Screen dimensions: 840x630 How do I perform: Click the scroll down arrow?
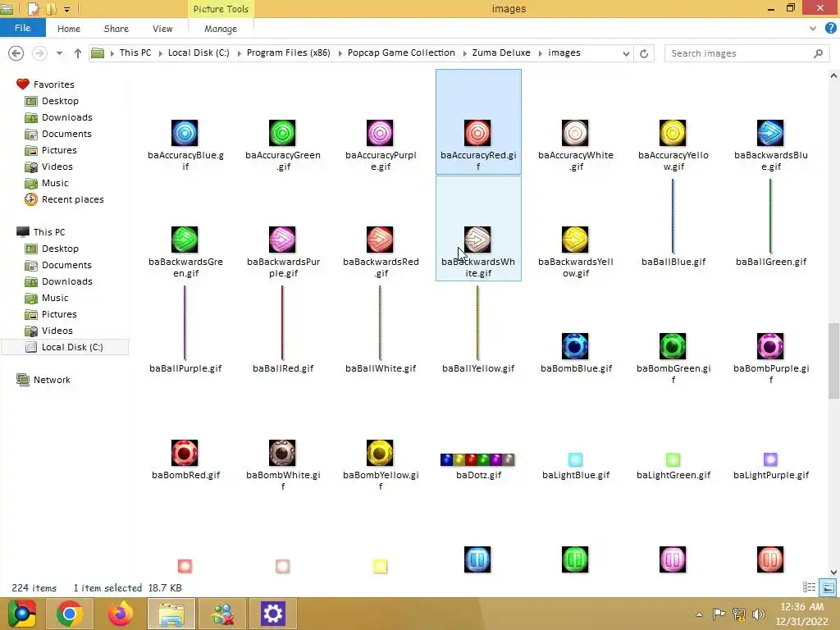[x=833, y=572]
